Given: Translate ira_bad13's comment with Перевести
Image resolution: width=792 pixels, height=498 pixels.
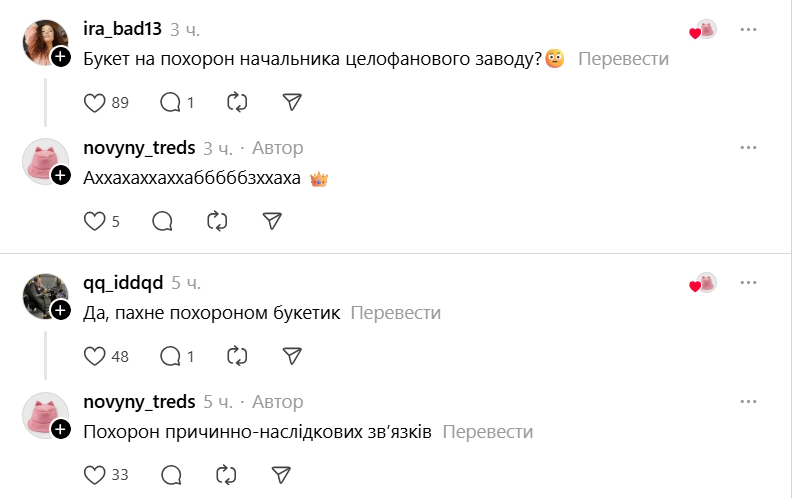Looking at the screenshot, I should coord(623,59).
